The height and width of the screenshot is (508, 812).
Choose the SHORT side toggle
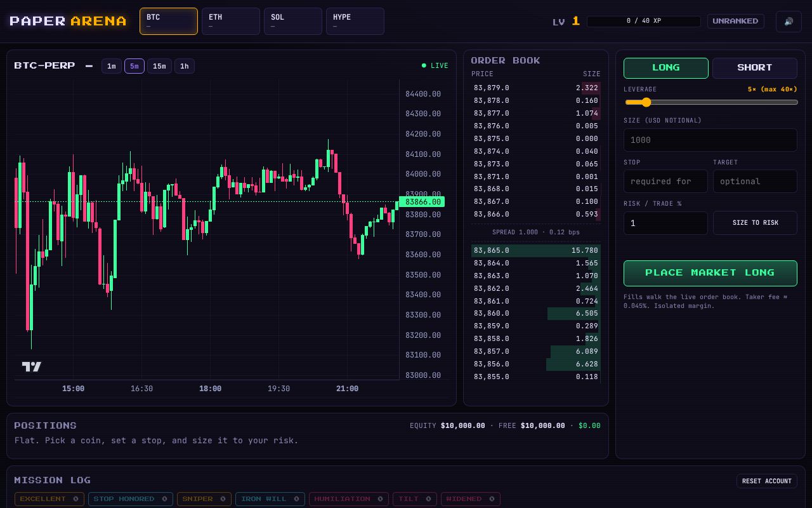tap(755, 68)
